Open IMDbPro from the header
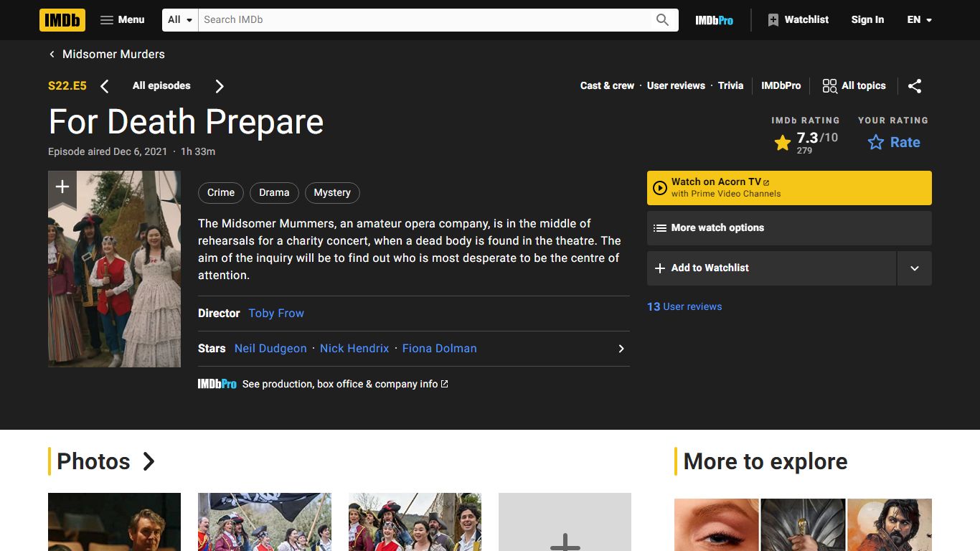Viewport: 980px width, 551px height. tap(714, 20)
